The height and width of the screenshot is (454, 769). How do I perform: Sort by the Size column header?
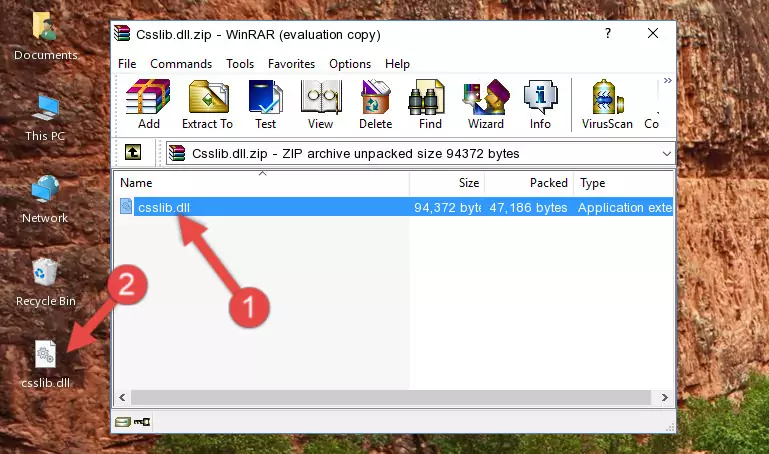[x=447, y=183]
